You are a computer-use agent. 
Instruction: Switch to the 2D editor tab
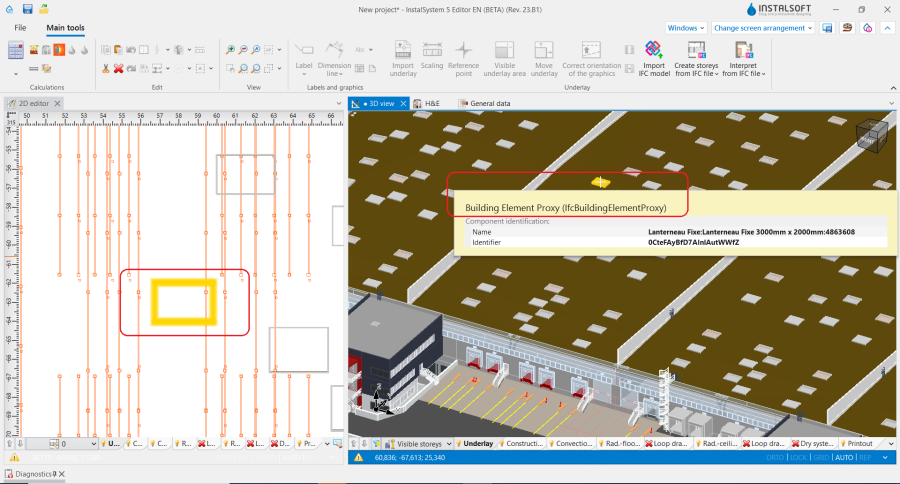coord(34,103)
